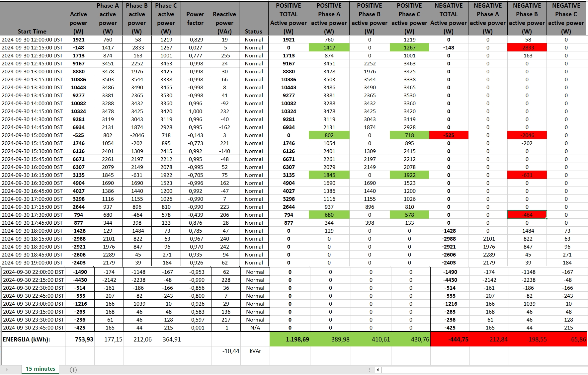The image size is (588, 375).
Task: Select reactive total cell -10,44
Action: [x=226, y=351]
